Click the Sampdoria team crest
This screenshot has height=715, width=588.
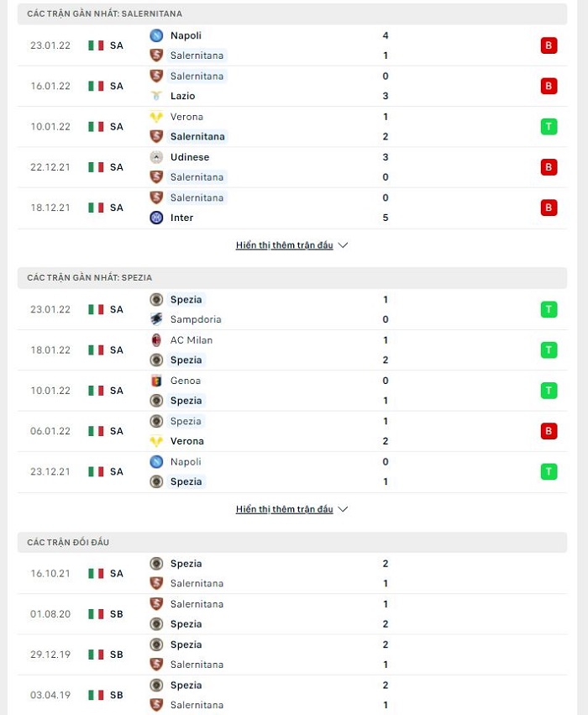156,319
